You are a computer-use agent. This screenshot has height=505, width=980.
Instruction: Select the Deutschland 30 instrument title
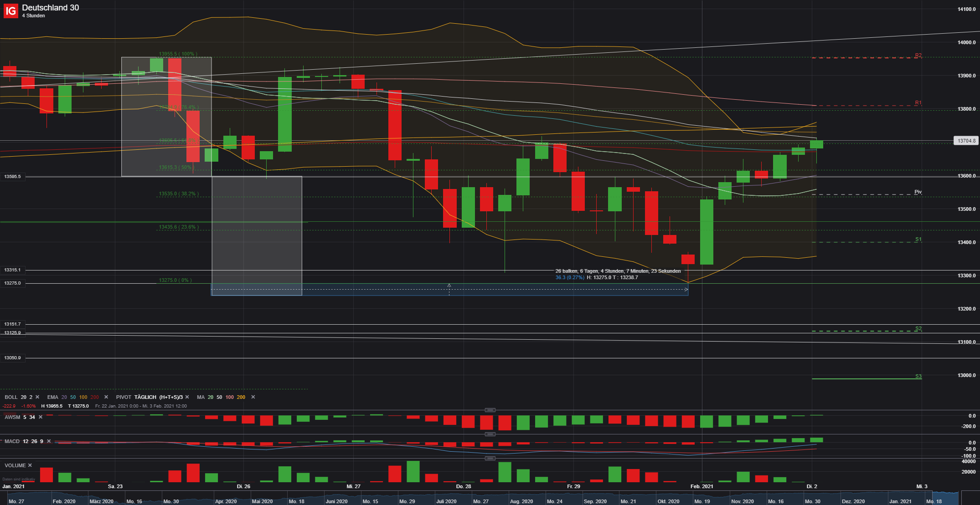(x=50, y=8)
